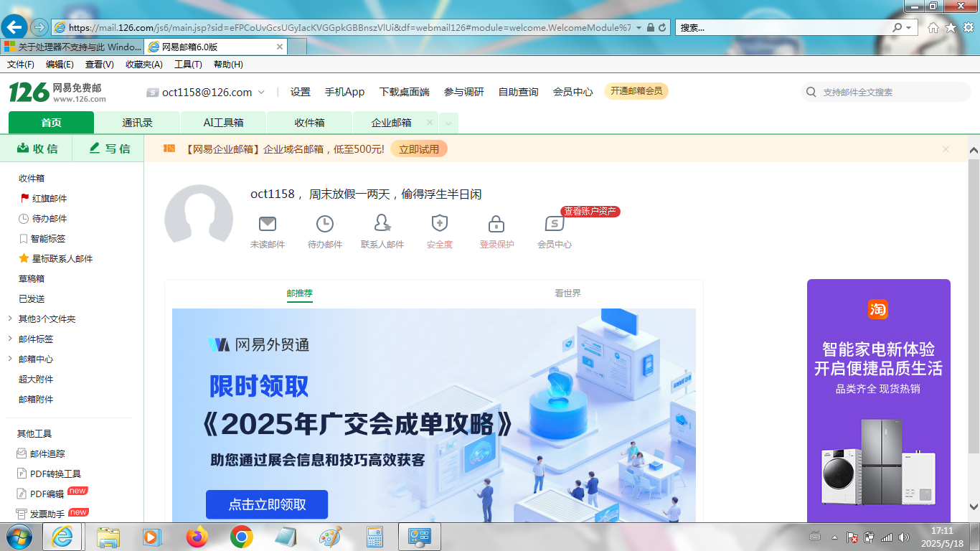Open the 收藏夹(A) browser menu
This screenshot has height=551, width=980.
(144, 64)
